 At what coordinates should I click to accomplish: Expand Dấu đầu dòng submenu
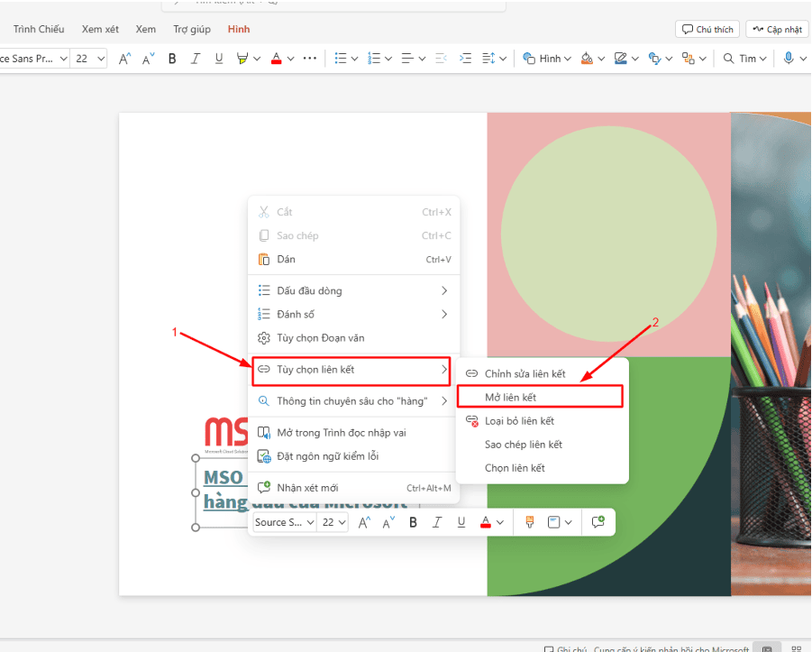tap(354, 290)
